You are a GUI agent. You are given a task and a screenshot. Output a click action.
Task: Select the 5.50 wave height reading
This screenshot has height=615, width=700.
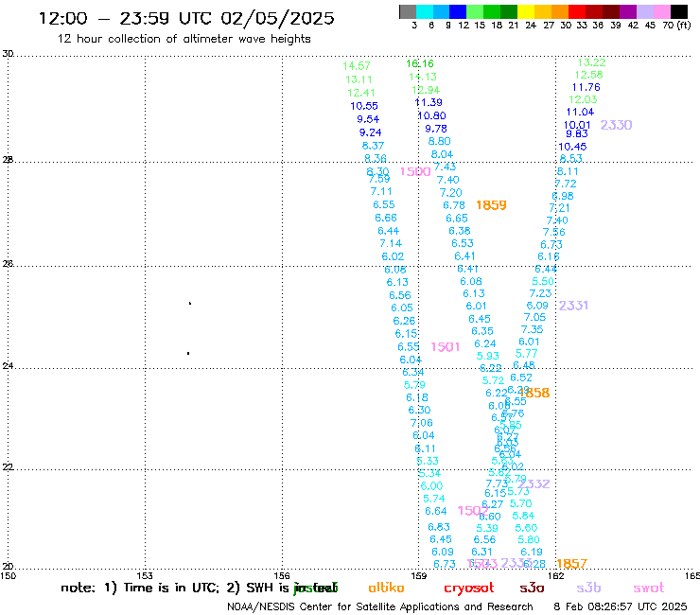click(x=543, y=281)
